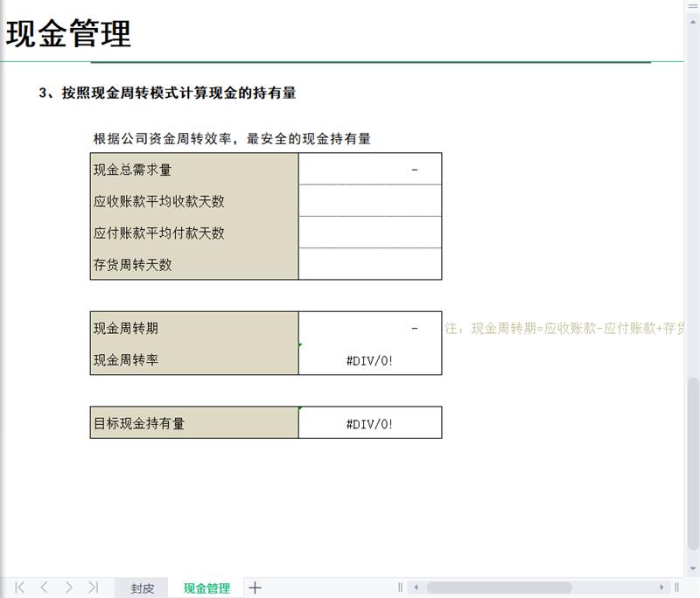The width and height of the screenshot is (700, 598).
Task: Select the 现金管理 sheet tab
Action: (206, 588)
